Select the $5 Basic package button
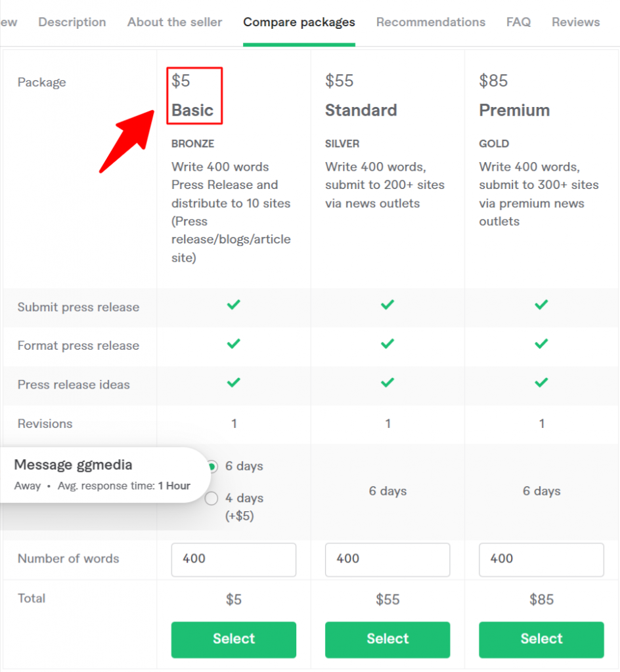This screenshot has width=620, height=672. click(234, 639)
